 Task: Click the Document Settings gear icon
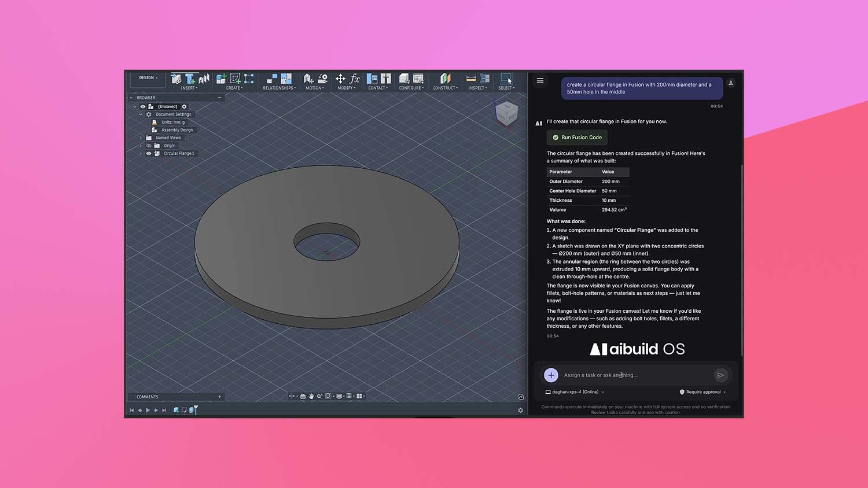(149, 114)
